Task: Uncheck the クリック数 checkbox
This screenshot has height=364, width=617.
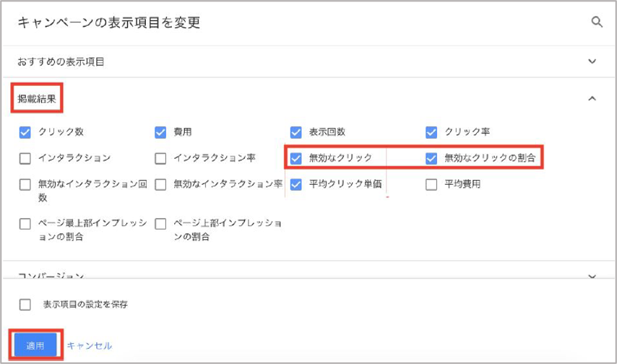Action: [x=25, y=132]
